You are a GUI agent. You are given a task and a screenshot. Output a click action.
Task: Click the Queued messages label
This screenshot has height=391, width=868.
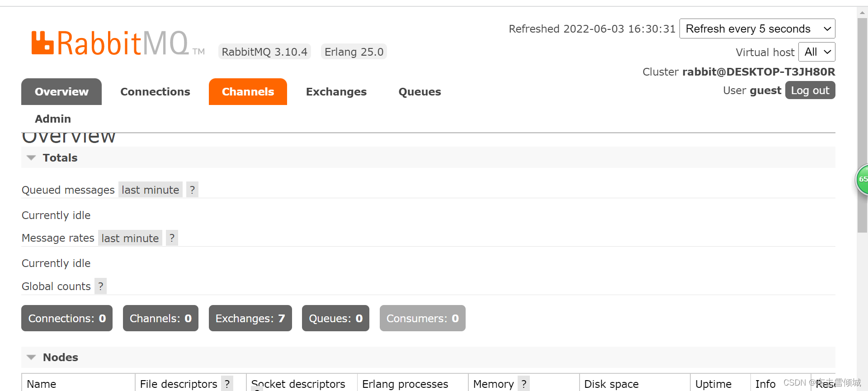(68, 190)
